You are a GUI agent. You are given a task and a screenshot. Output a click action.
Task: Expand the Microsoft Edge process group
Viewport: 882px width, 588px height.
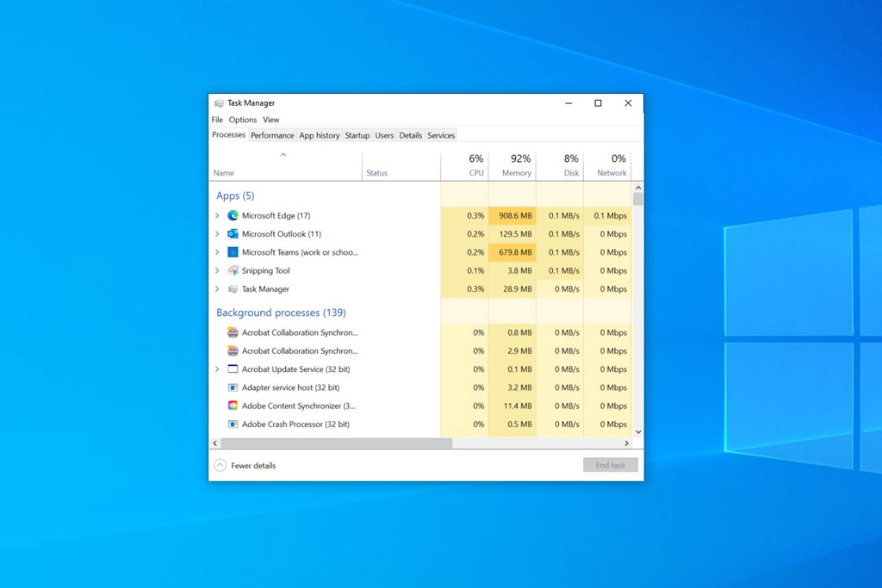216,215
